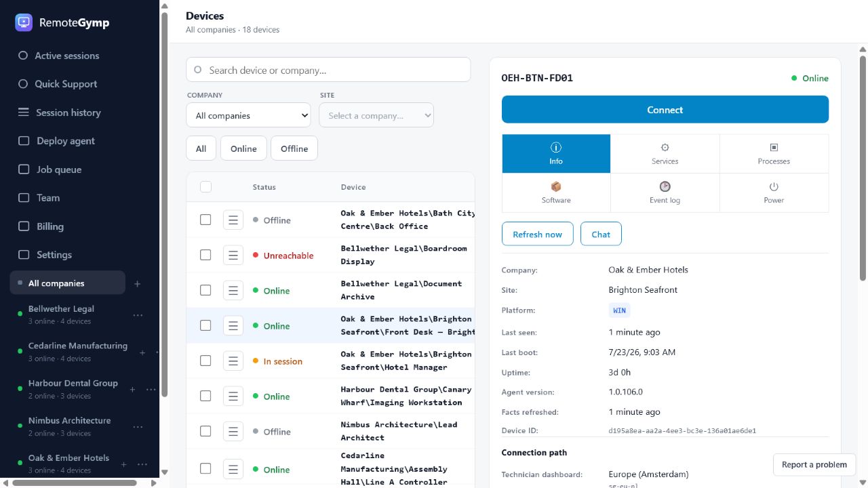Open more options for Nimbus Architecture
Image resolution: width=868 pixels, height=488 pixels.
point(138,427)
